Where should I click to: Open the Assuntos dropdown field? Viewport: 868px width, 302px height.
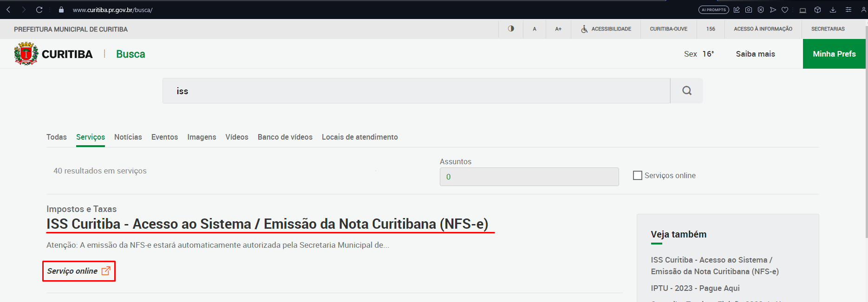coord(529,177)
